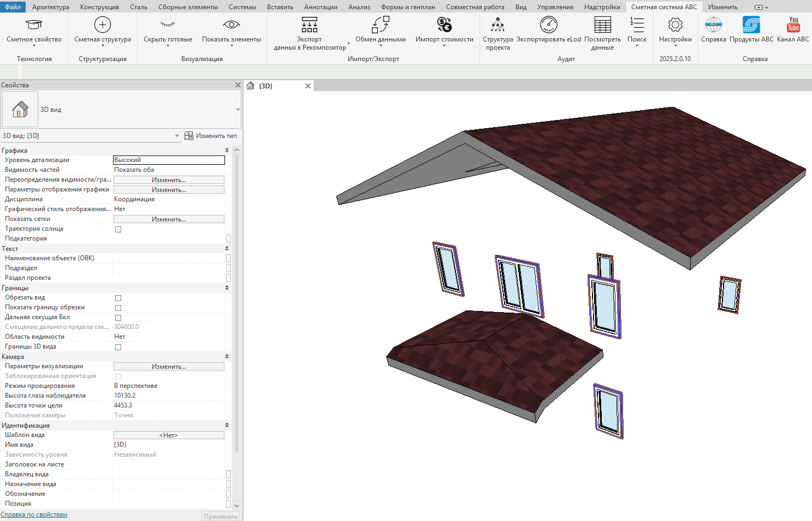Open Настройки gear icon
Image resolution: width=812 pixels, height=521 pixels.
tap(675, 25)
